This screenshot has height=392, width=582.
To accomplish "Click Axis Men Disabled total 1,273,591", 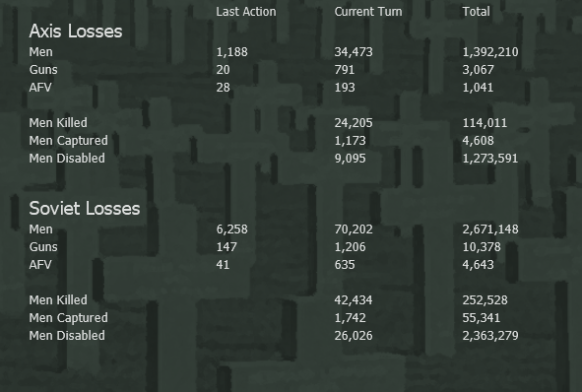I will (x=490, y=159).
